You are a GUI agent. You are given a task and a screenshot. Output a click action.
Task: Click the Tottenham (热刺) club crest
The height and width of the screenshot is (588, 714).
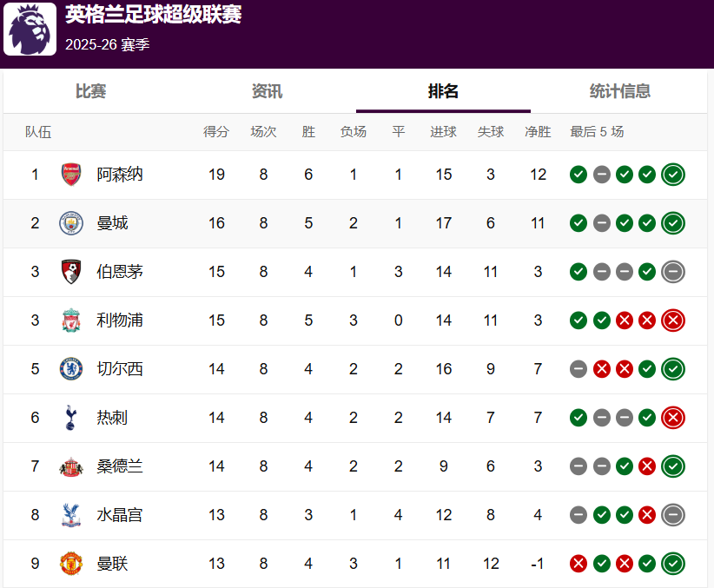(70, 418)
